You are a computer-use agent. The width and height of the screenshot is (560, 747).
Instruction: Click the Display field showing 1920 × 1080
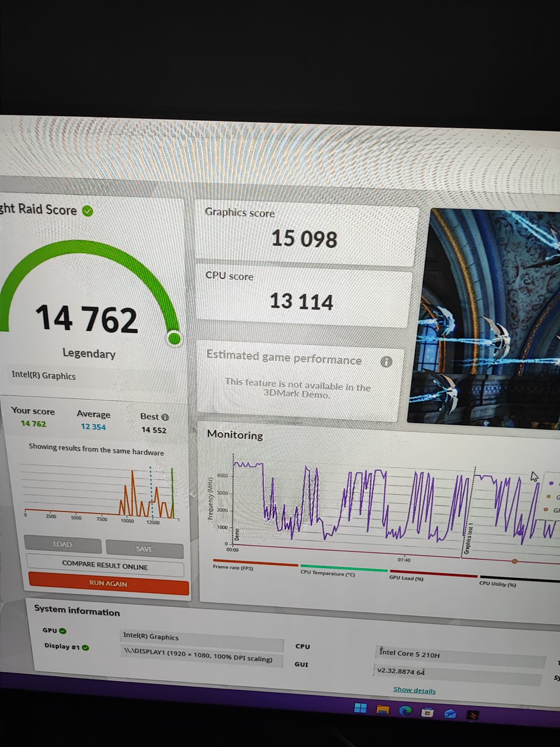(x=201, y=655)
